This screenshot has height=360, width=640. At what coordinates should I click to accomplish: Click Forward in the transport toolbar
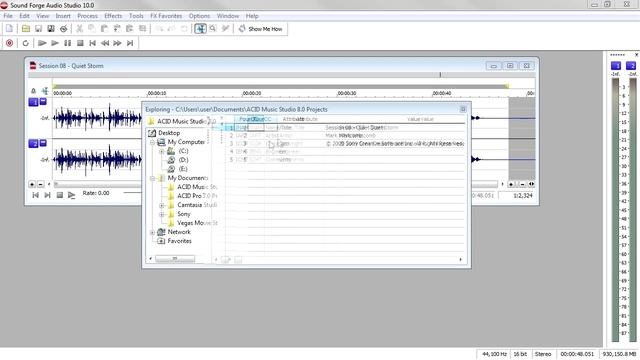(x=118, y=43)
